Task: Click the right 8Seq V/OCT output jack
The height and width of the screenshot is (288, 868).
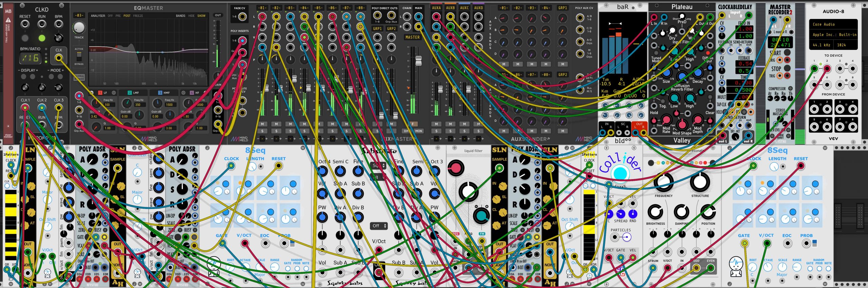Action: [x=767, y=243]
